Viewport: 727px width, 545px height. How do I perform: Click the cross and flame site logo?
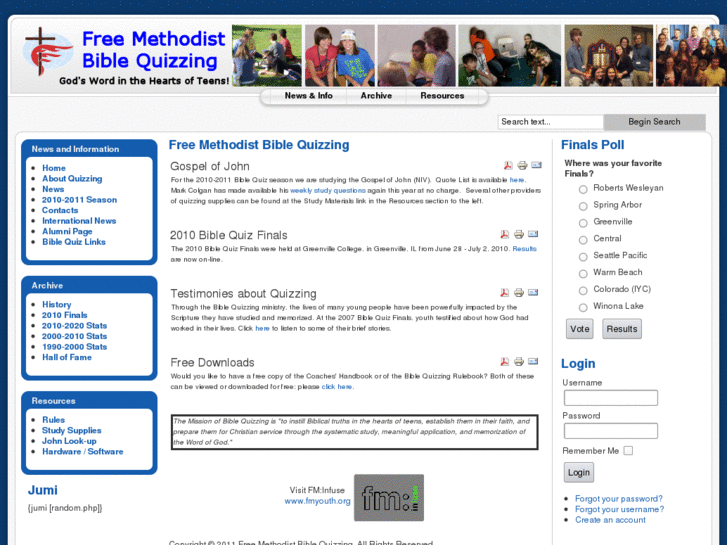49,51
